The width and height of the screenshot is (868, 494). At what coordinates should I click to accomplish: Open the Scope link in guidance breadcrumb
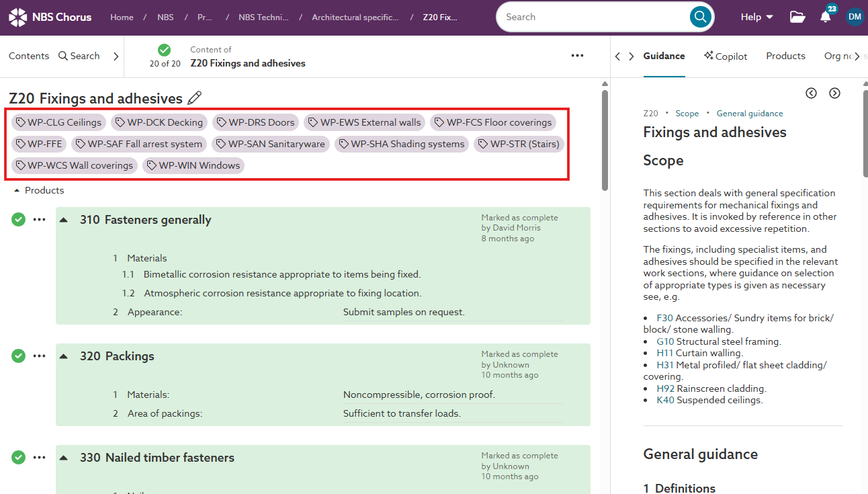(687, 113)
